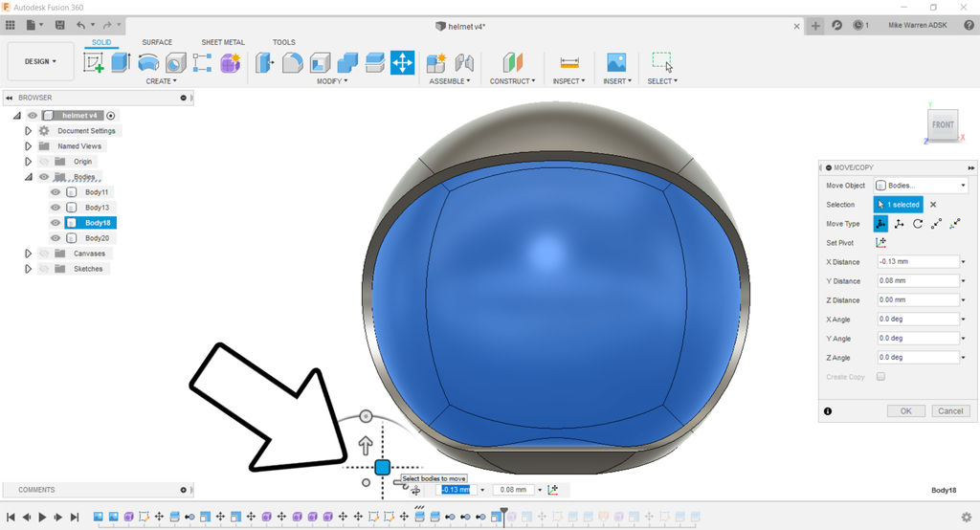Switch to the SOLID tab
The image size is (980, 530).
coord(101,42)
